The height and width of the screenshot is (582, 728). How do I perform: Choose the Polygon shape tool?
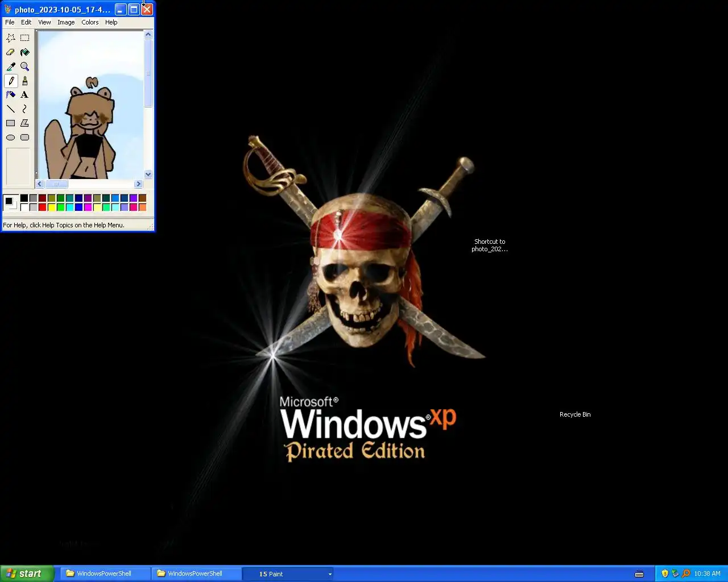[24, 123]
